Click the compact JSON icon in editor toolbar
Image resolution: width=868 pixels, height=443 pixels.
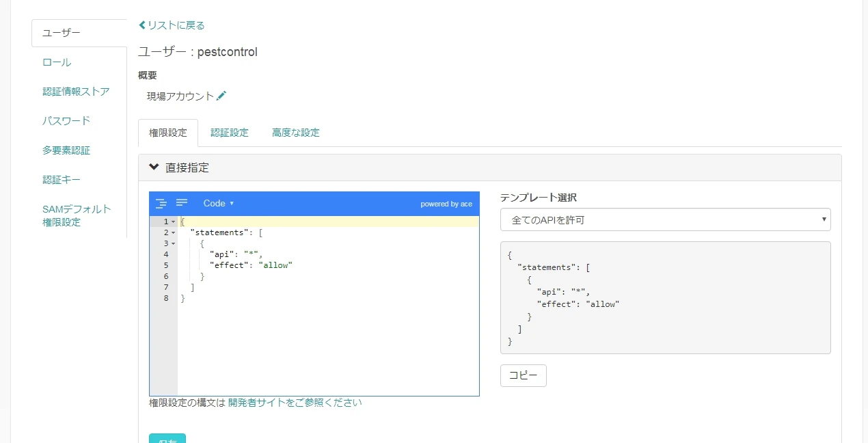(x=182, y=203)
